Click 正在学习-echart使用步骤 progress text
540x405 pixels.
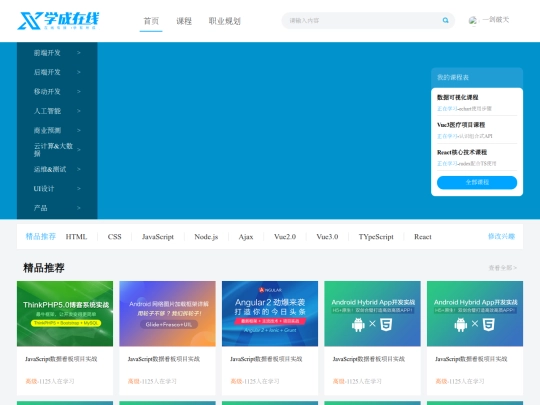click(464, 108)
